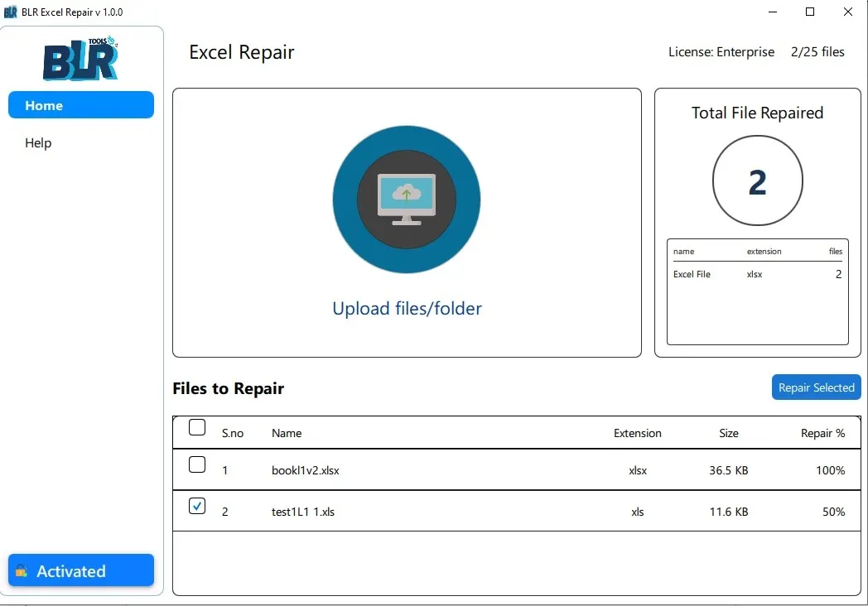Click the lock icon on Activated button
The image size is (868, 606).
(22, 570)
